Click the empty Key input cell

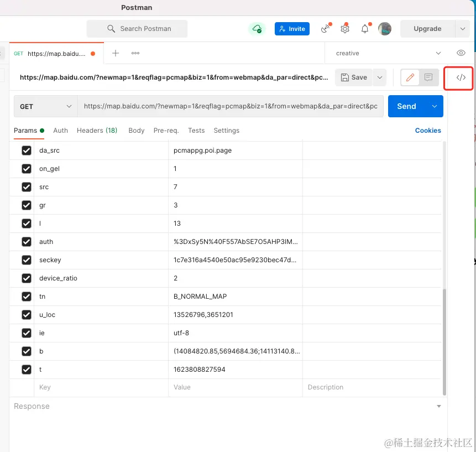(x=101, y=387)
